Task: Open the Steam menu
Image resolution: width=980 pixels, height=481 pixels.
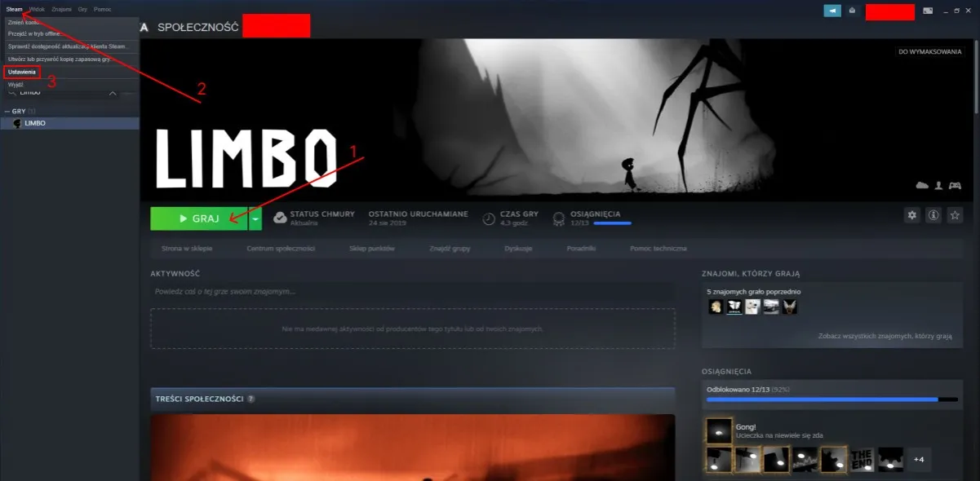Action: (x=14, y=9)
